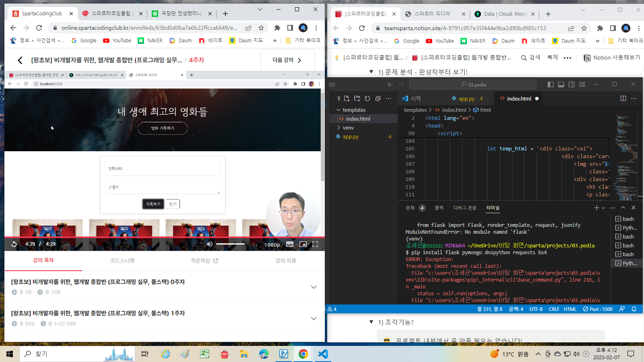Toggle picture-in-picture for the video

click(303, 244)
